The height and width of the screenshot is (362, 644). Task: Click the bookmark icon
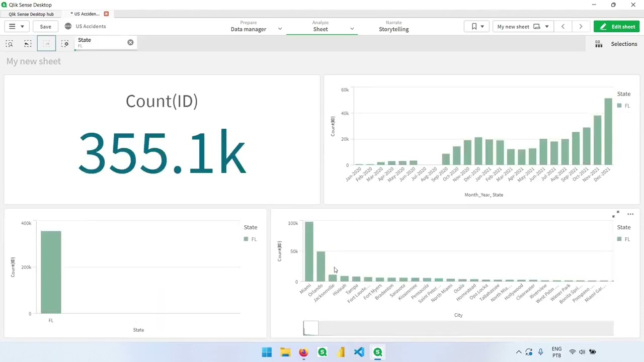474,27
